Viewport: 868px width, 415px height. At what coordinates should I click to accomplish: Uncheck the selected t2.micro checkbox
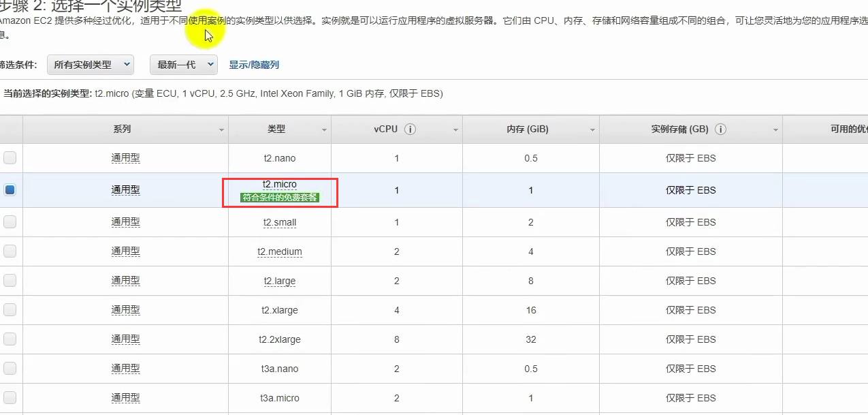point(10,189)
